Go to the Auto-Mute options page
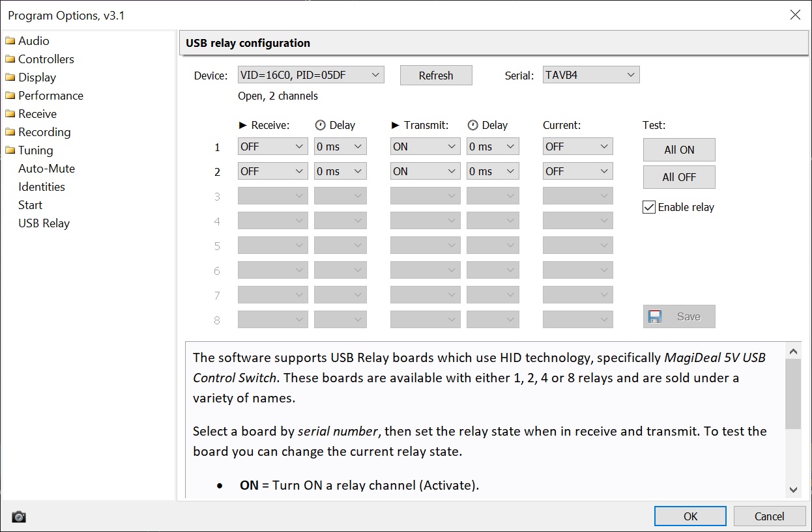Image resolution: width=812 pixels, height=532 pixels. tap(46, 169)
